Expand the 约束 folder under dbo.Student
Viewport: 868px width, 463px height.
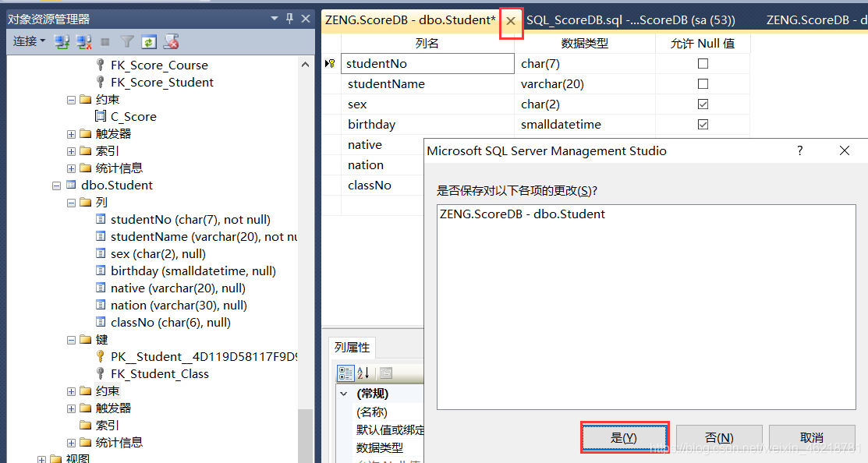(72, 391)
